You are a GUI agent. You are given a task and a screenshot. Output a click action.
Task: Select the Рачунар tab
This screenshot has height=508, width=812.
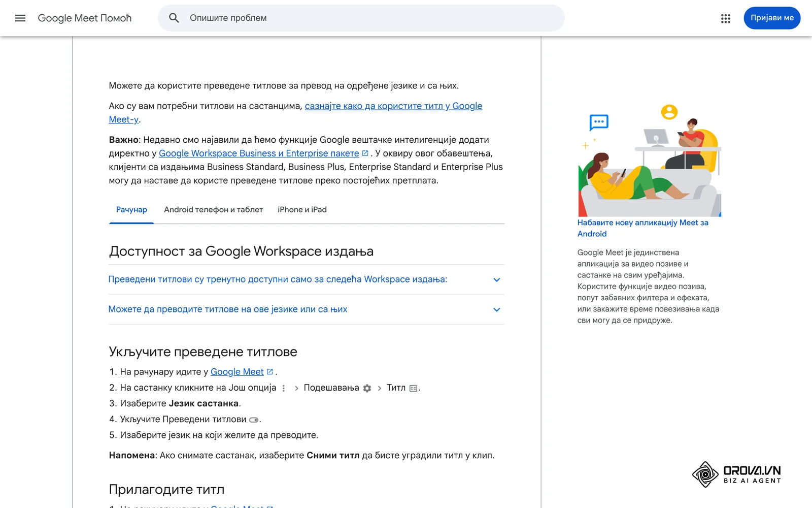tap(131, 210)
